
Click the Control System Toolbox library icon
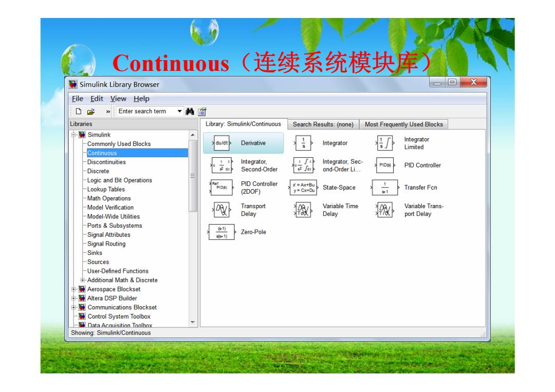(x=82, y=316)
